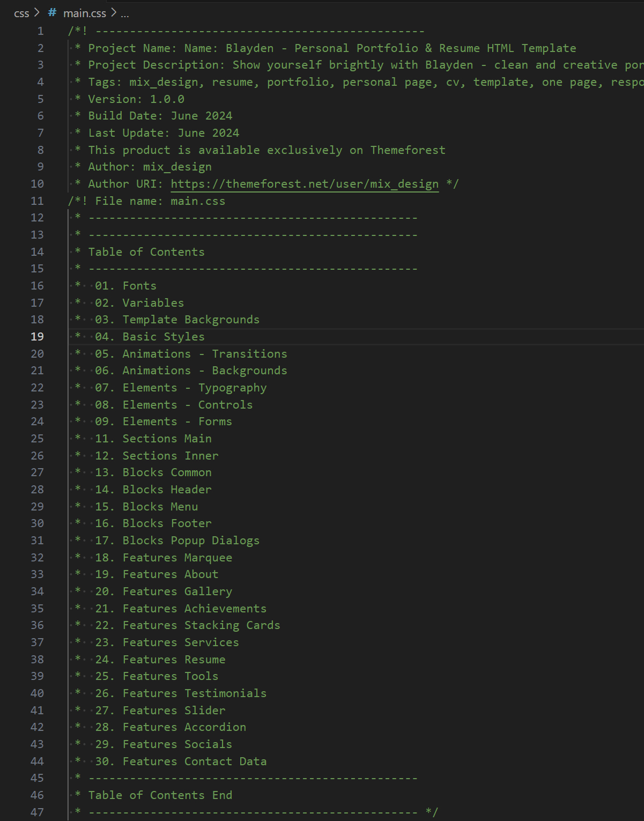This screenshot has height=821, width=644.
Task: Click the '30. Features Contact Data' line
Action: (181, 761)
